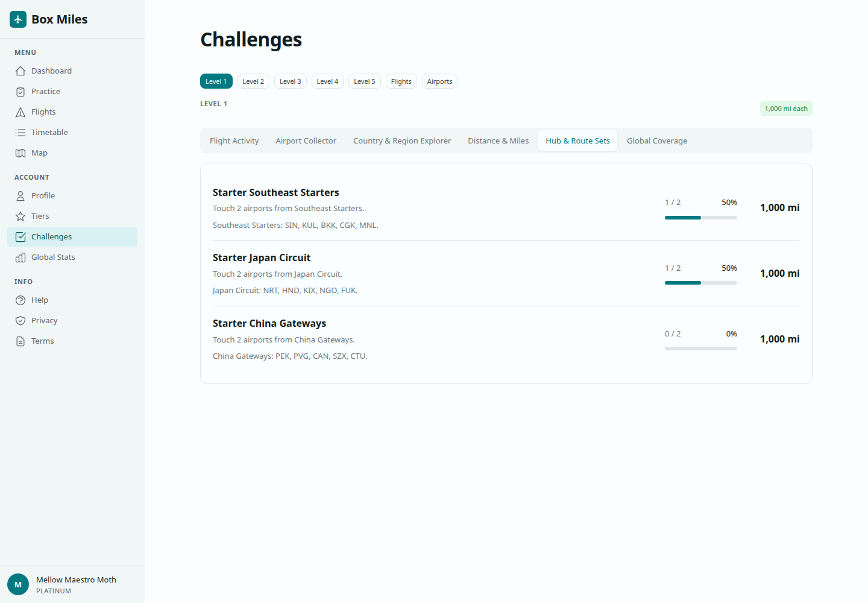Click the Global Stats bar chart icon
868x603 pixels.
click(20, 257)
